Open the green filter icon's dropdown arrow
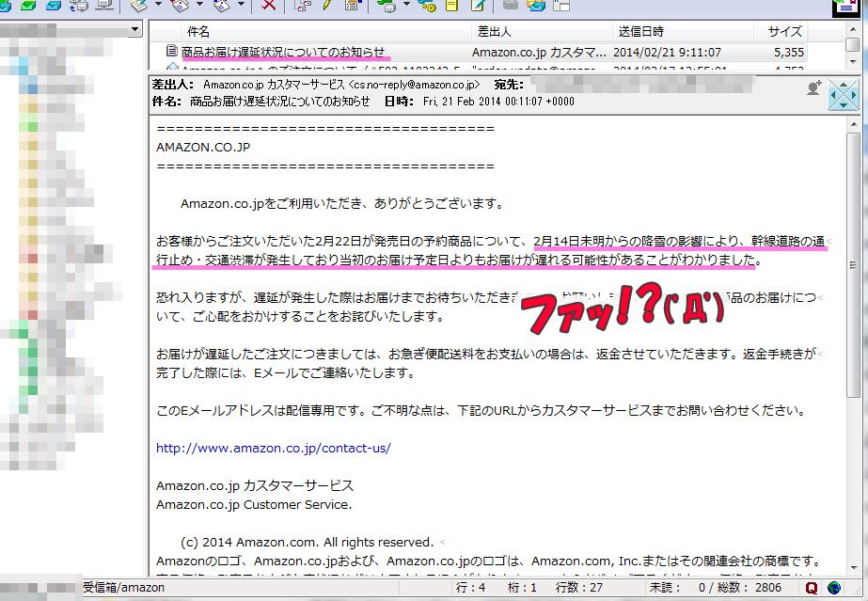 tap(406, 5)
